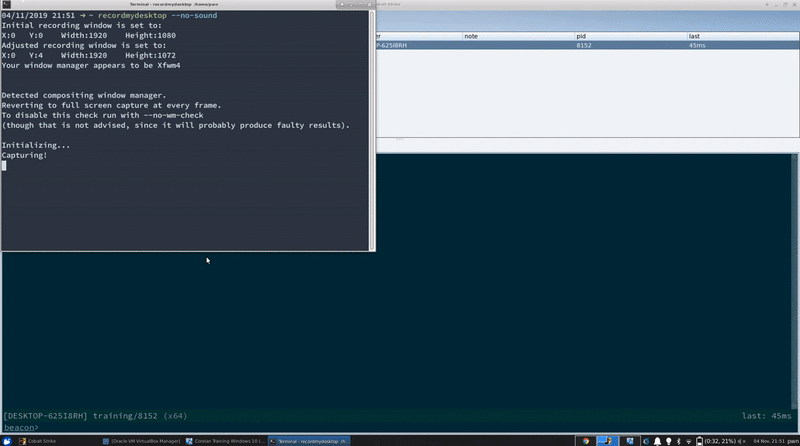Open Chrome from the taskbar
800x446 pixels.
[x=586, y=440]
